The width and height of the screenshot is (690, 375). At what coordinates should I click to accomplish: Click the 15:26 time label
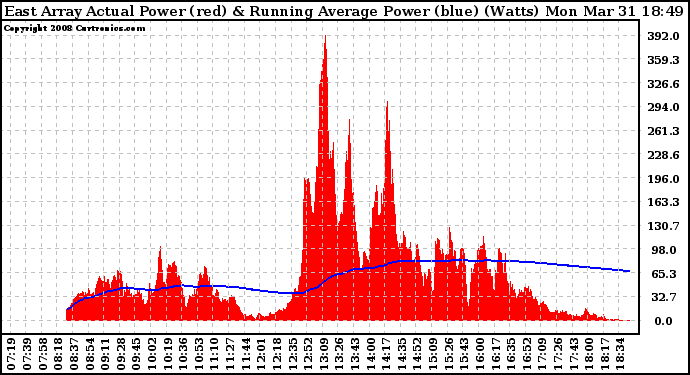tap(449, 354)
